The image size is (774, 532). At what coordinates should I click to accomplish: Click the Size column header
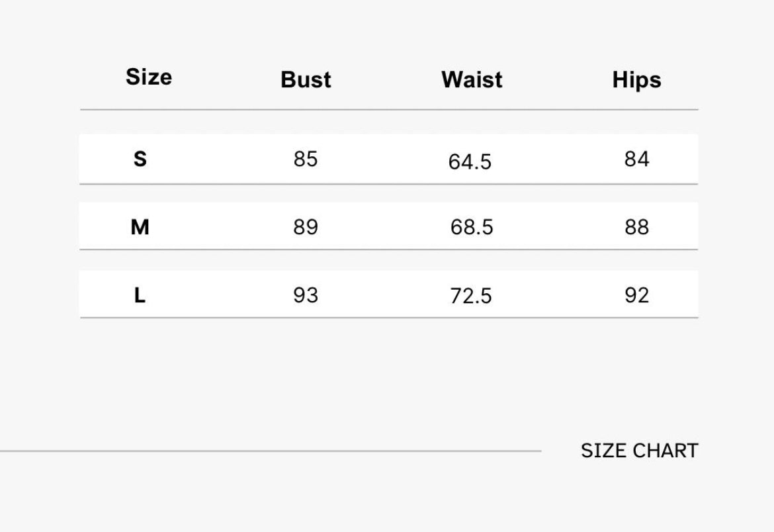click(x=149, y=77)
